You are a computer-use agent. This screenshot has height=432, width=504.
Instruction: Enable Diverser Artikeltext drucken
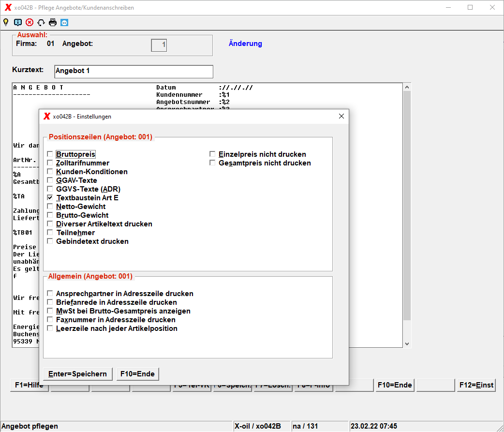[50, 223]
